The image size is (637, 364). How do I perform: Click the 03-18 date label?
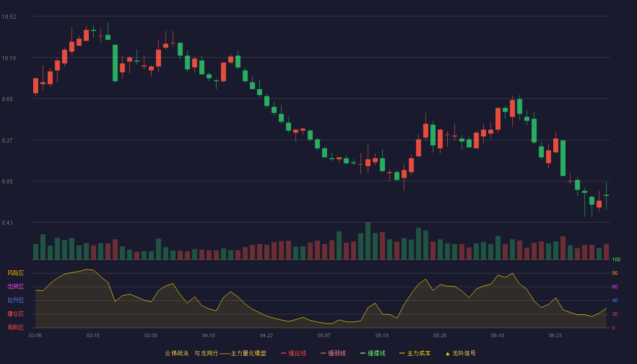pos(93,335)
